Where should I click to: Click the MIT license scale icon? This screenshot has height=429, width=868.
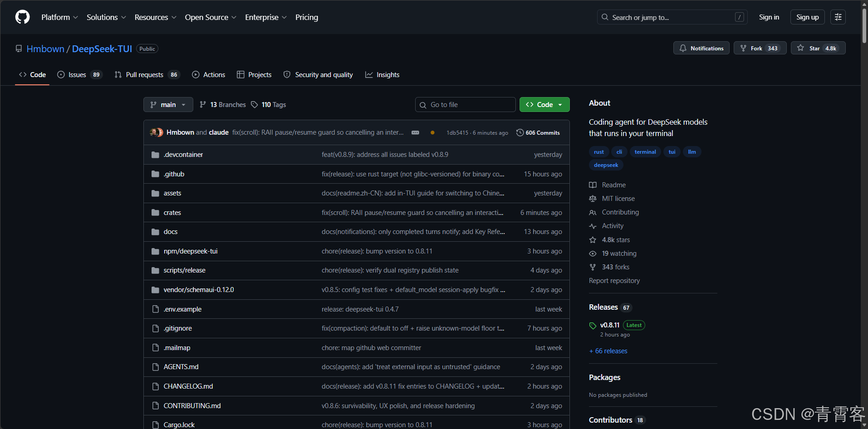[593, 199]
